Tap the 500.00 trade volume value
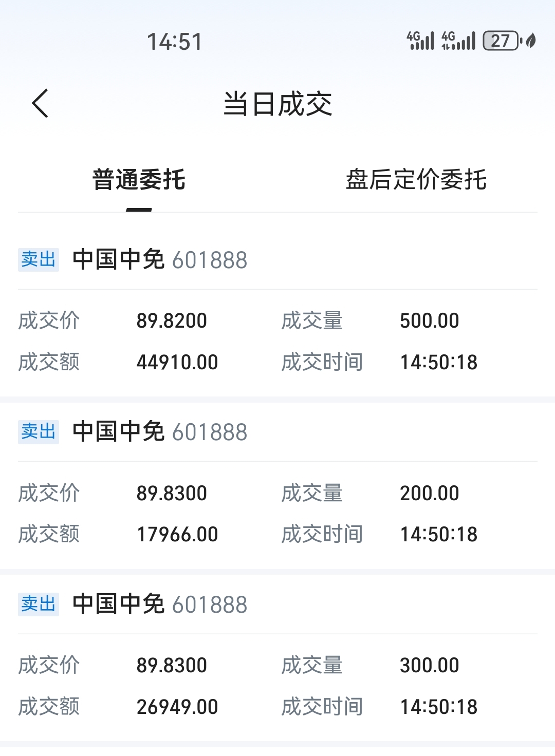The height and width of the screenshot is (756, 555). [430, 321]
